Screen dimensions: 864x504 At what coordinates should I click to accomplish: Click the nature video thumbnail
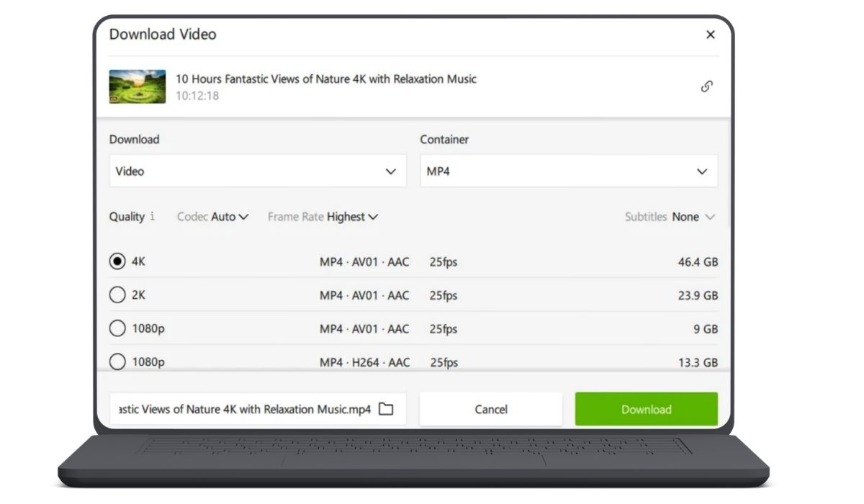(x=138, y=86)
